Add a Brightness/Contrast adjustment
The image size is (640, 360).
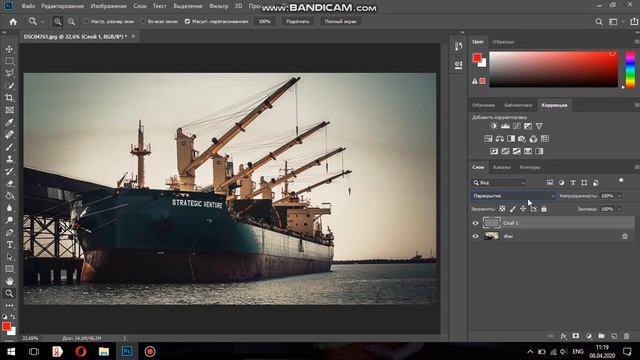(494, 126)
